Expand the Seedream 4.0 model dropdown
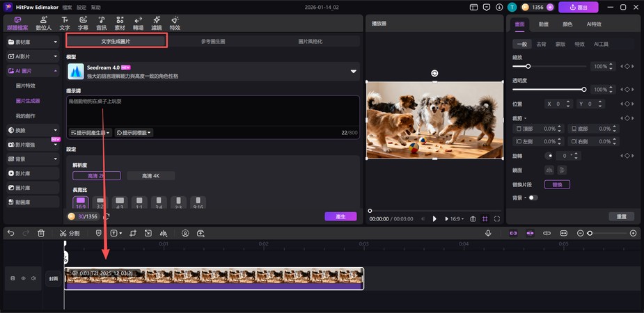Image resolution: width=644 pixels, height=313 pixels. point(353,71)
